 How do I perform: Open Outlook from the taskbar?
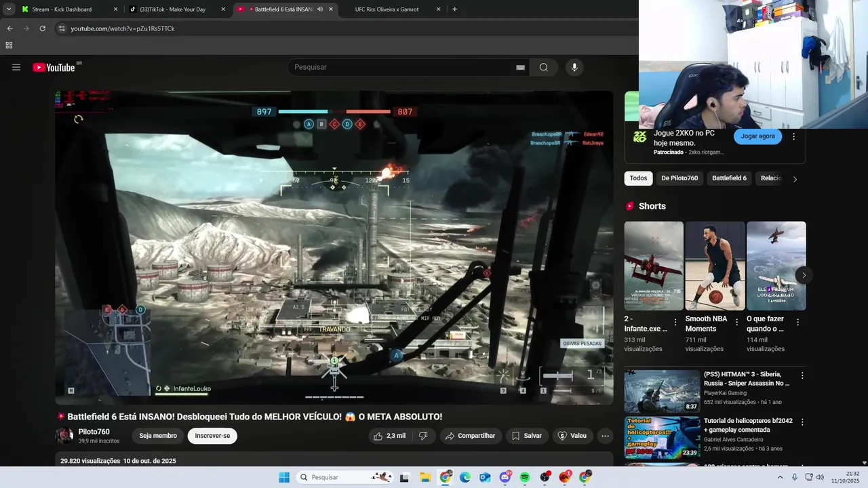tap(485, 477)
